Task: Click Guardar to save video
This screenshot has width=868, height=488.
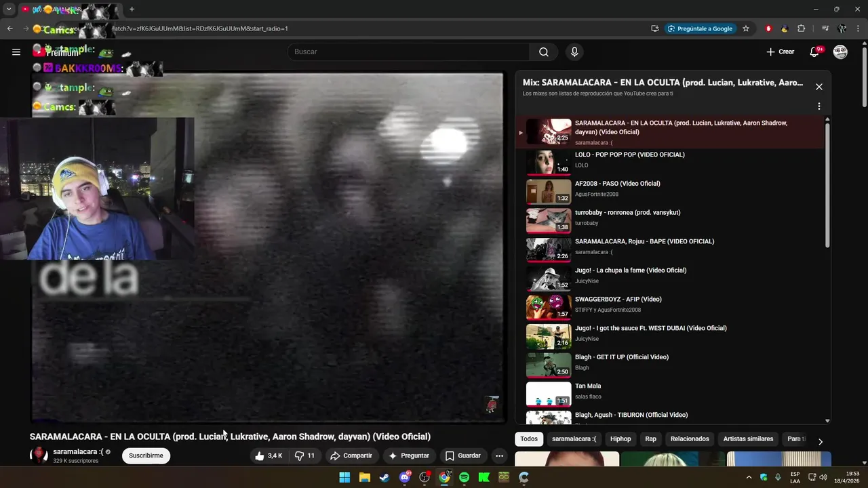Action: tap(462, 455)
